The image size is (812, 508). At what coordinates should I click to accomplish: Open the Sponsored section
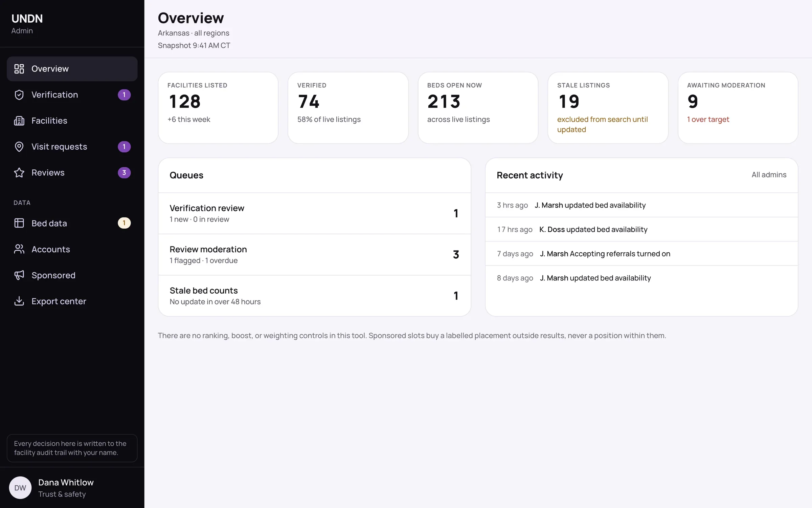pyautogui.click(x=72, y=275)
